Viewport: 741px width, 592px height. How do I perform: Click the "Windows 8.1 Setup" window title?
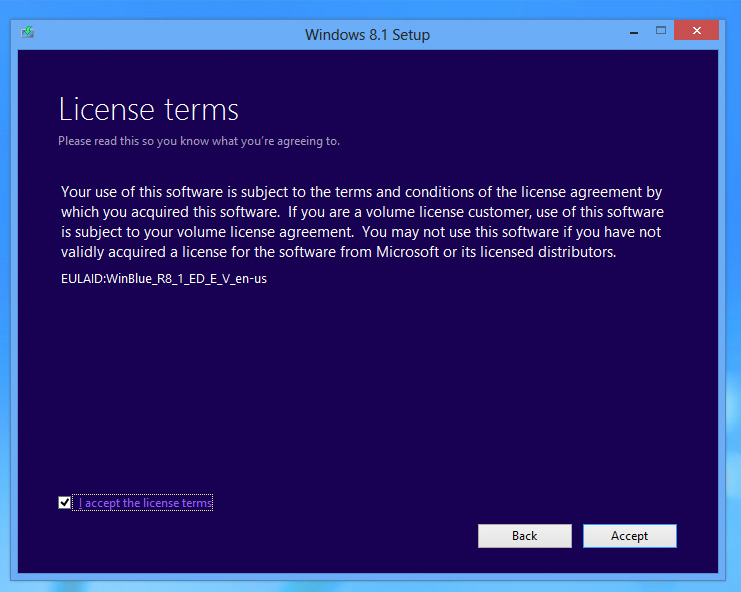(367, 35)
